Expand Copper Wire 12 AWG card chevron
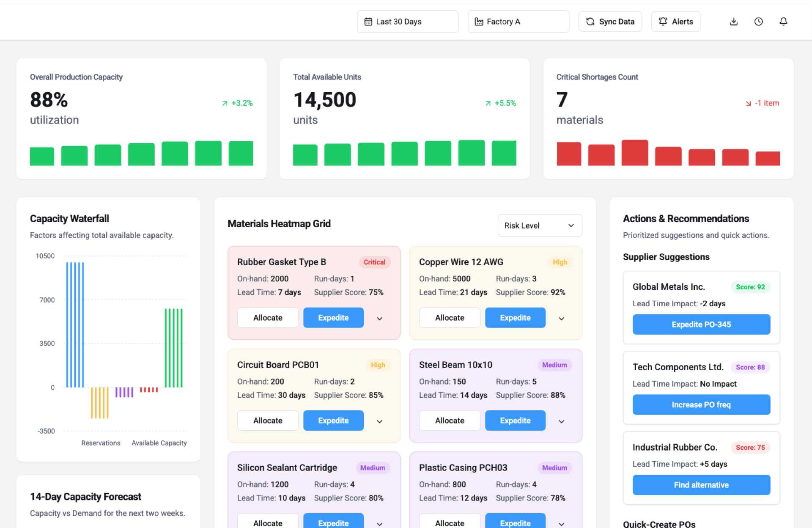 pos(561,319)
